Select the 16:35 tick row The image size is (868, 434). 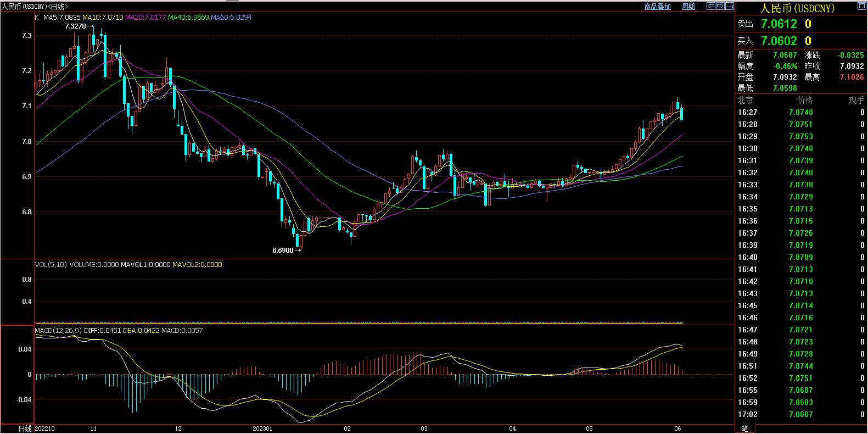tap(801, 209)
